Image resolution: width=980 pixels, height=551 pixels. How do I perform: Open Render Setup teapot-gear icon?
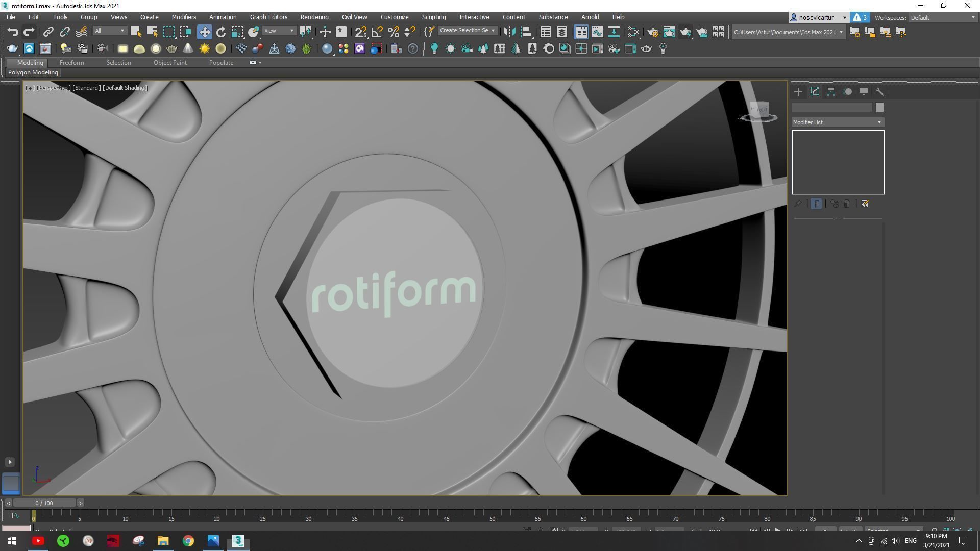653,32
